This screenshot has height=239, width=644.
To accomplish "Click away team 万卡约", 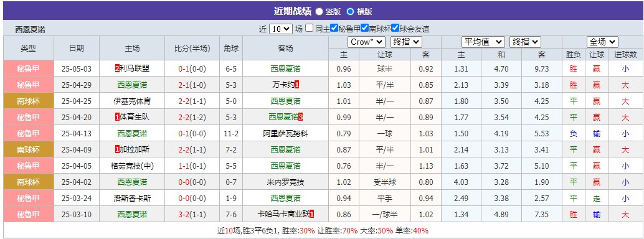I will point(283,85).
